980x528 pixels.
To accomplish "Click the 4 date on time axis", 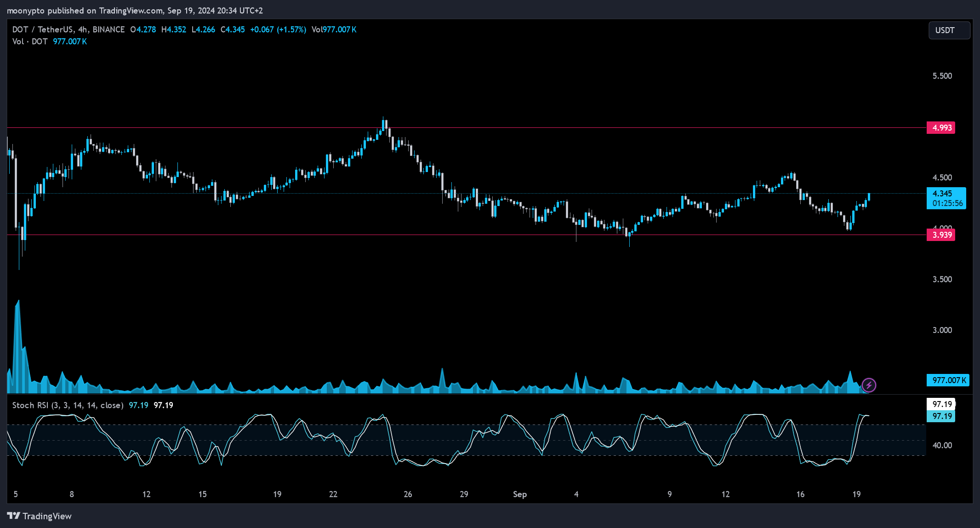I will 576,494.
